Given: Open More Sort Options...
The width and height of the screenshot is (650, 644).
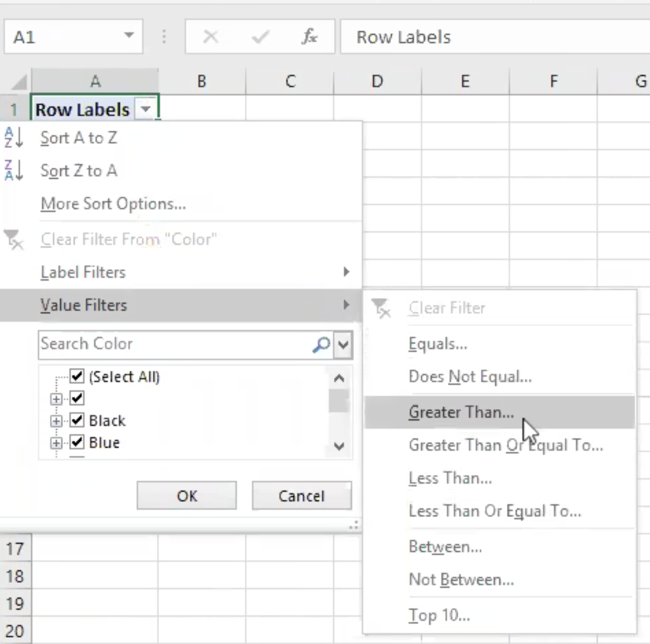Looking at the screenshot, I should tap(181, 203).
